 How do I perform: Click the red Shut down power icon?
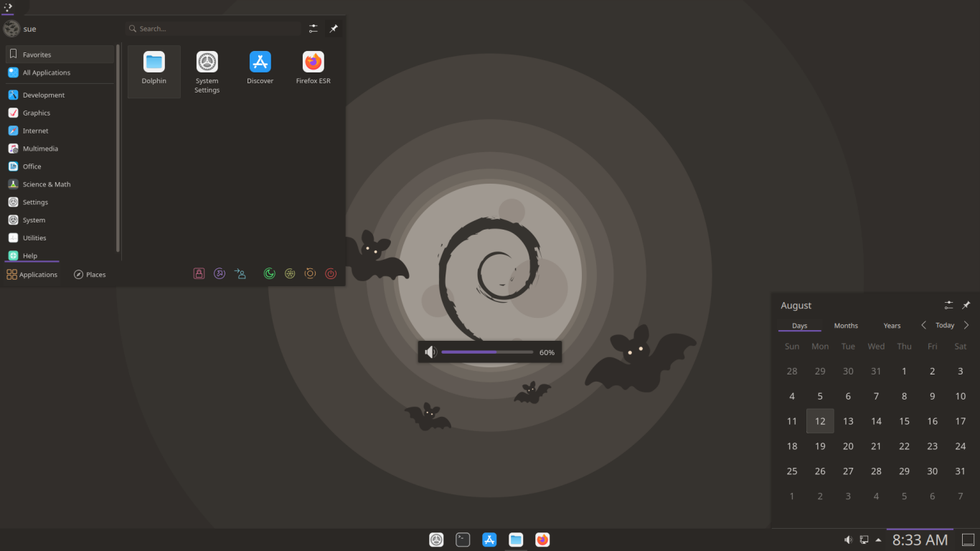331,273
